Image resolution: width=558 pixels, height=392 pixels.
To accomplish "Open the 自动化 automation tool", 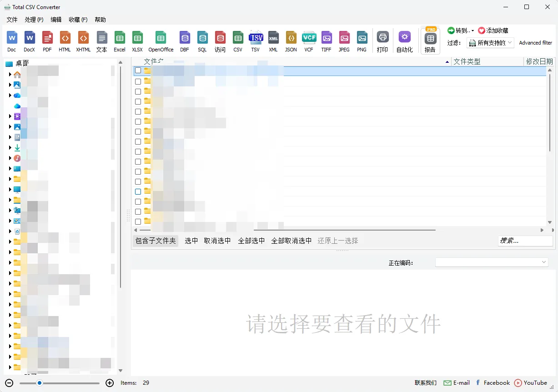I will [405, 41].
